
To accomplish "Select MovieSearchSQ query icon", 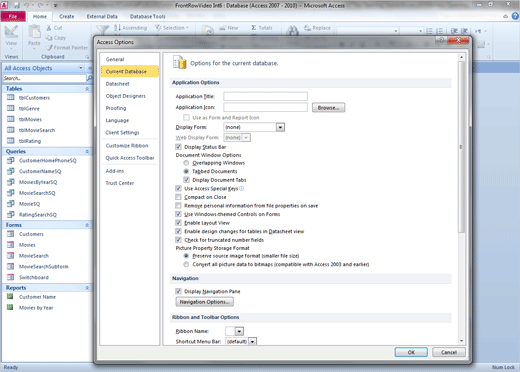I will [x=11, y=193].
